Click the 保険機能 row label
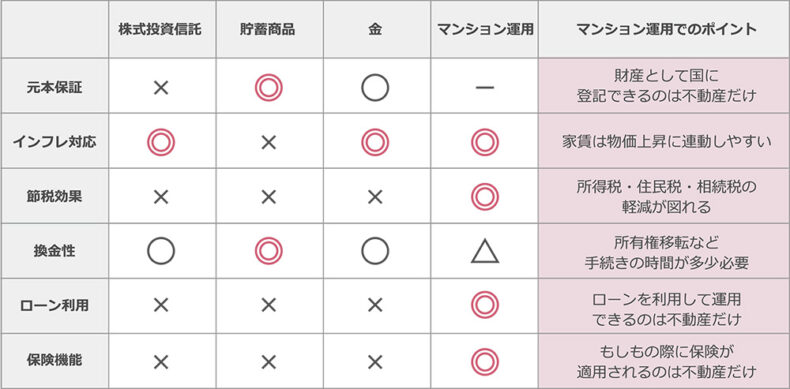 point(54,361)
